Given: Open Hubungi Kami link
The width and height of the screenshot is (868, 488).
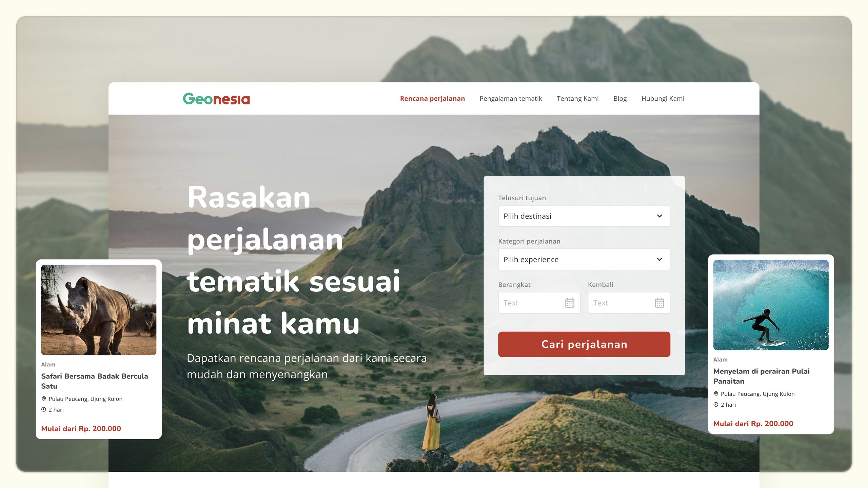Looking at the screenshot, I should click(x=663, y=99).
